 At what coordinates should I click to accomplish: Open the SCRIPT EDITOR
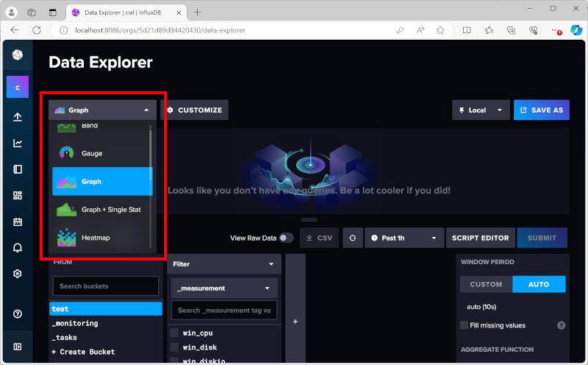coord(481,238)
